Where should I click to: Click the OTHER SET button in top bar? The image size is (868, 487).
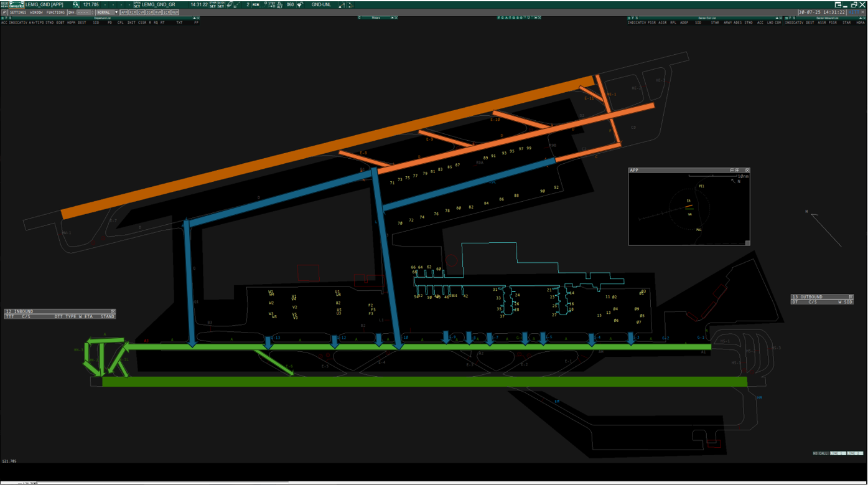[x=213, y=4]
